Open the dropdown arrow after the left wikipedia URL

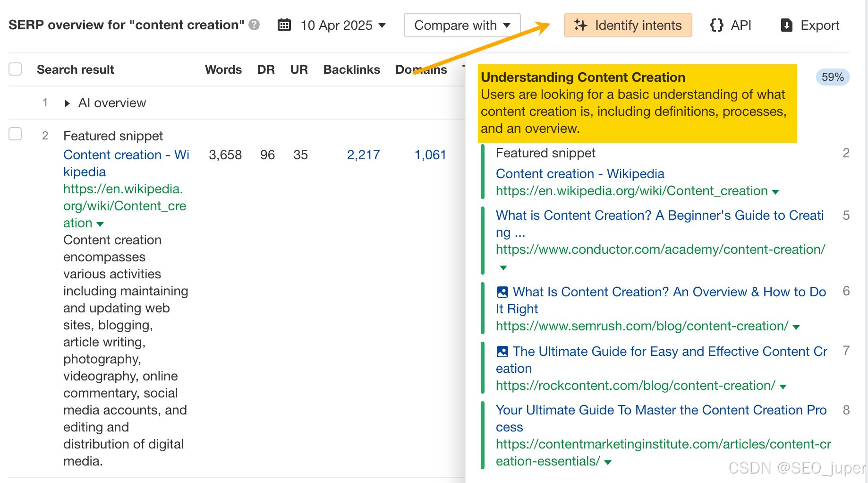click(100, 224)
